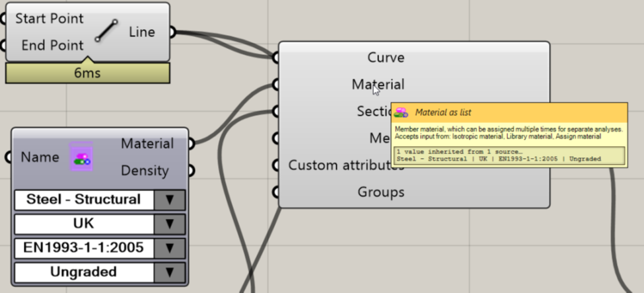The height and width of the screenshot is (293, 644).
Task: Open the Steel - Structural dropdown
Action: click(x=170, y=200)
